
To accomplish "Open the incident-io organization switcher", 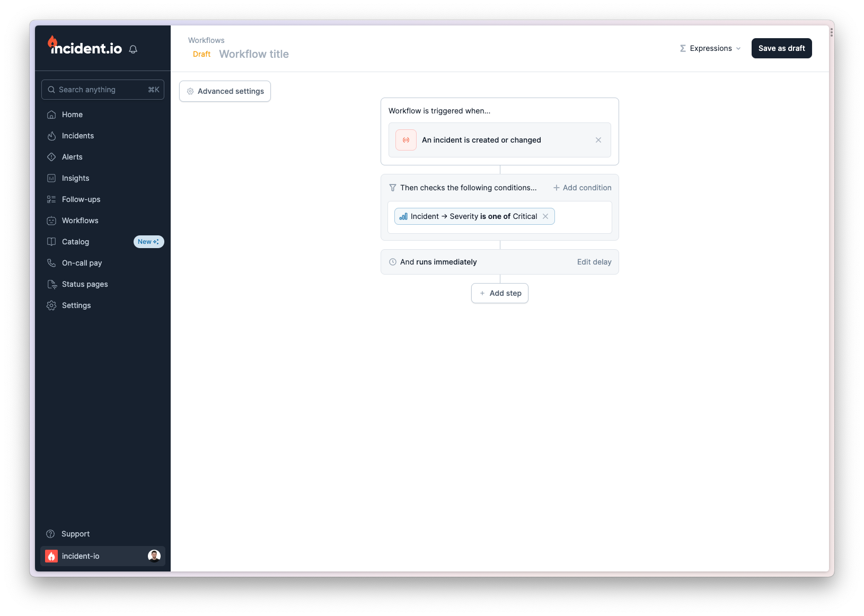I will [103, 556].
